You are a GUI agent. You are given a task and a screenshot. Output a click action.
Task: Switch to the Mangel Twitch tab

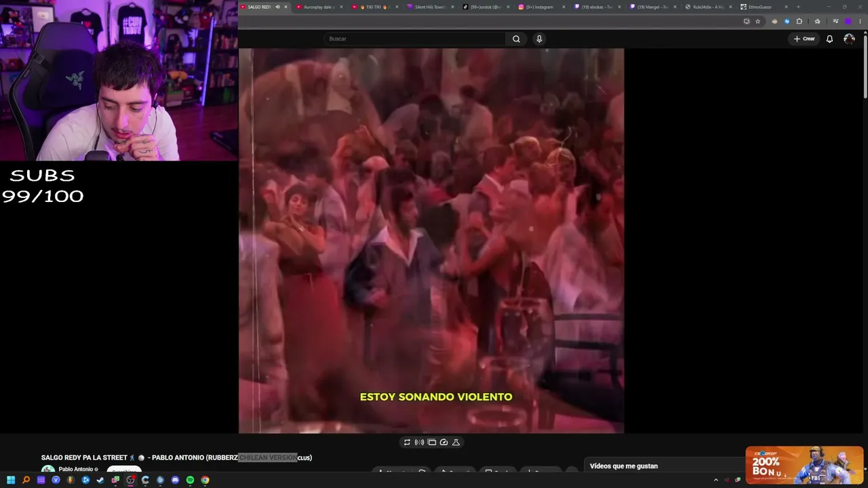[x=652, y=7]
